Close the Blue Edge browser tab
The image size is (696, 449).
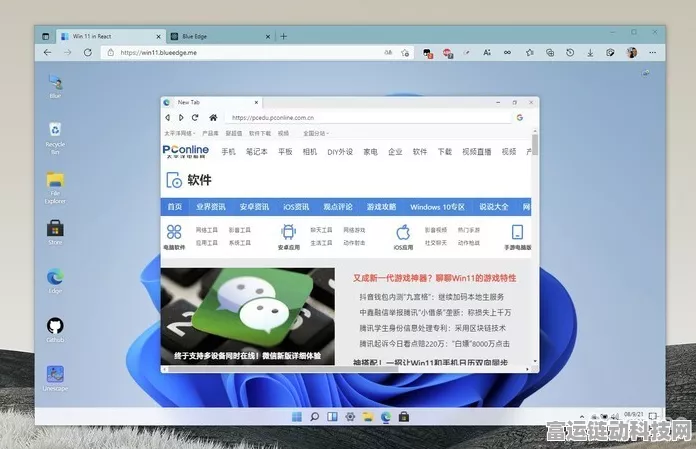268,36
